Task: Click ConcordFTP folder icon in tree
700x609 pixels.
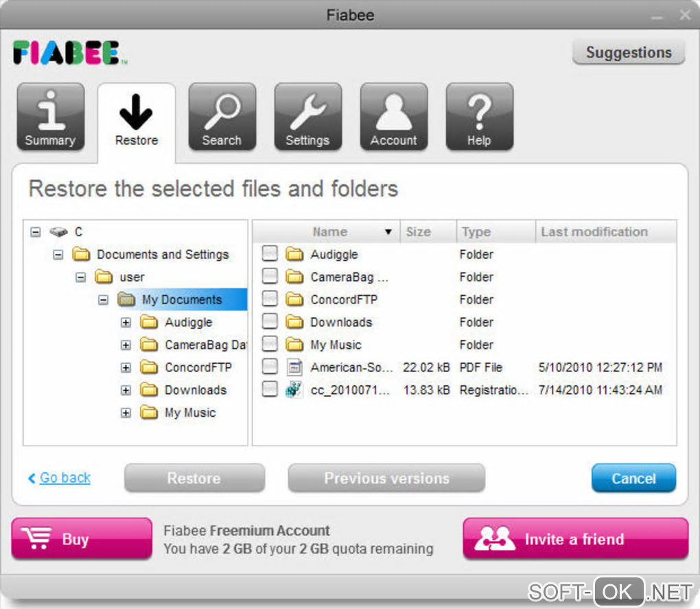Action: (x=149, y=367)
